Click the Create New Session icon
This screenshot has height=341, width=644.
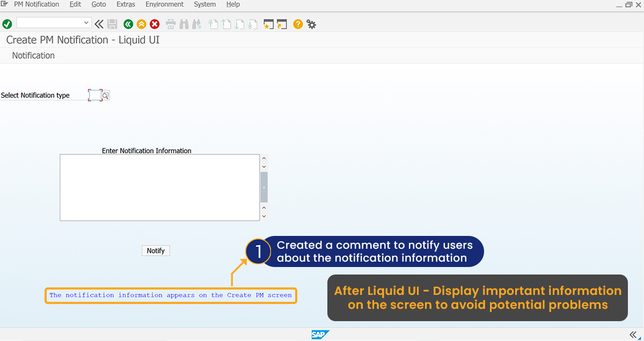coord(268,24)
